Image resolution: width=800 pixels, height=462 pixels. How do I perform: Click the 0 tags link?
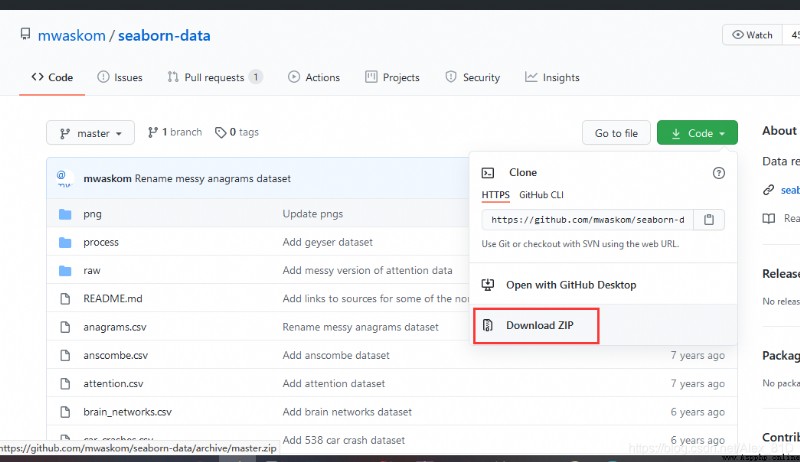237,133
